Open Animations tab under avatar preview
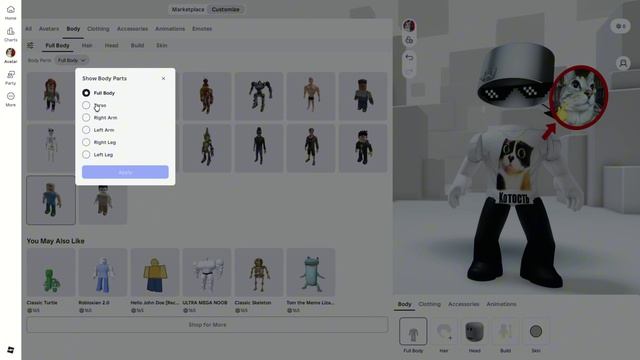Viewport: 640px width, 360px height. (501, 304)
